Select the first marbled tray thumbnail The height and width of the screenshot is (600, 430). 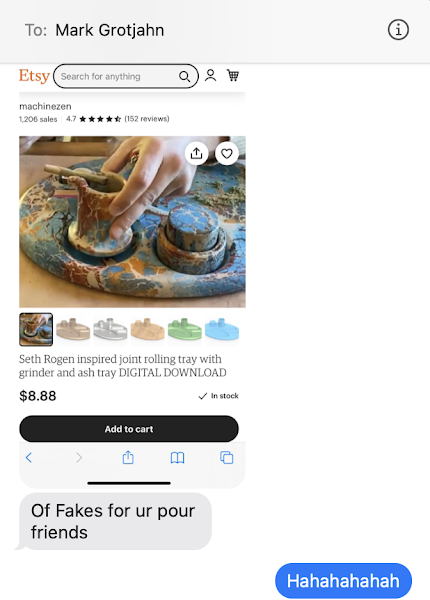coord(36,329)
